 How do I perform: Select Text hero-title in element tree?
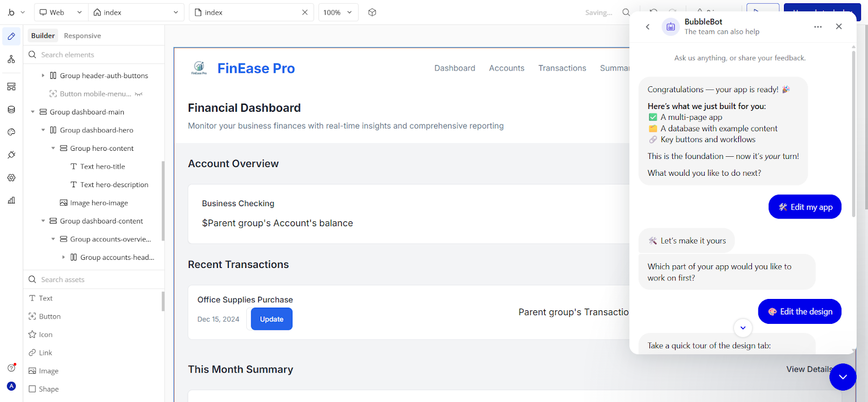click(x=103, y=167)
